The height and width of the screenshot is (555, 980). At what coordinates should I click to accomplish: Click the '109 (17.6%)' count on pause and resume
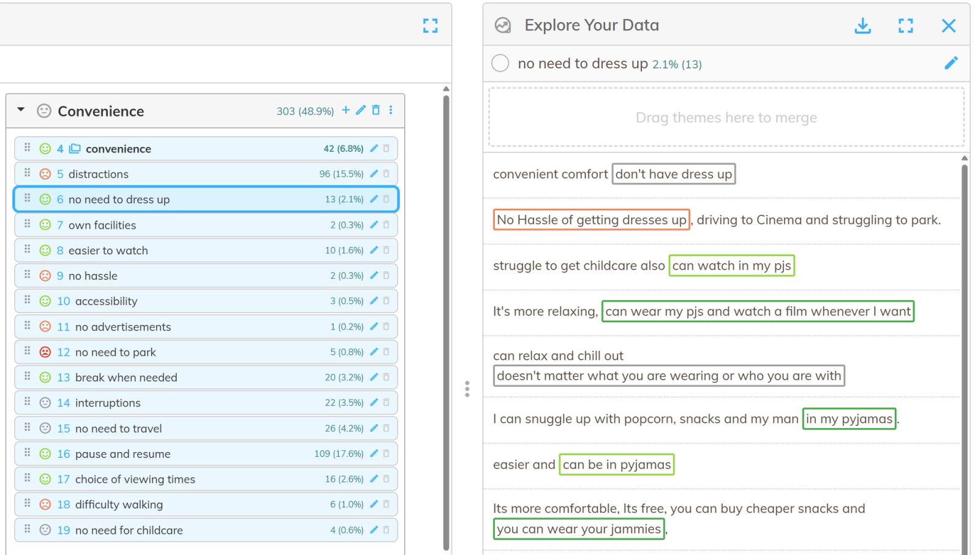pos(339,454)
